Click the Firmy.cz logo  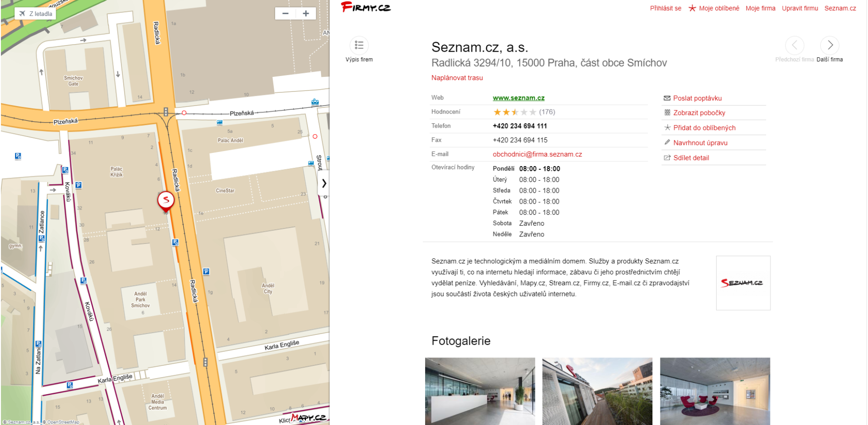366,7
